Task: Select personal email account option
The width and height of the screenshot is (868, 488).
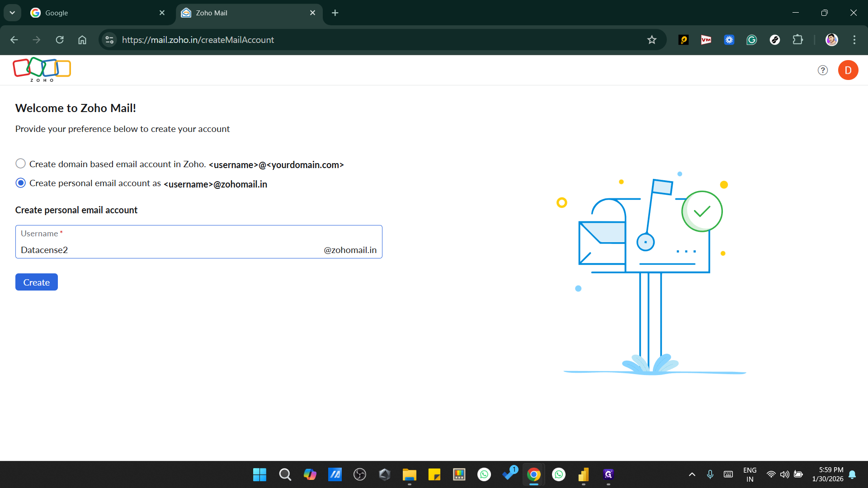Action: pos(20,183)
